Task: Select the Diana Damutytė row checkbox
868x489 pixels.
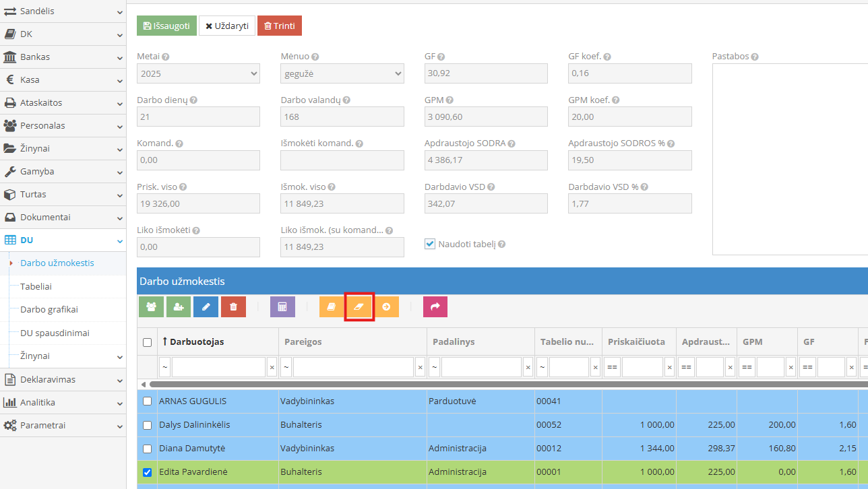Action: (x=148, y=449)
